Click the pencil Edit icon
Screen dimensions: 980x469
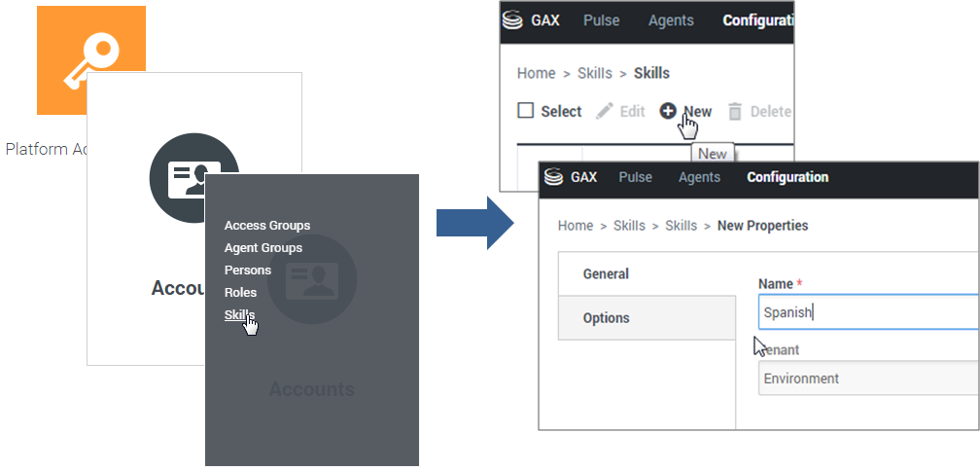[605, 111]
